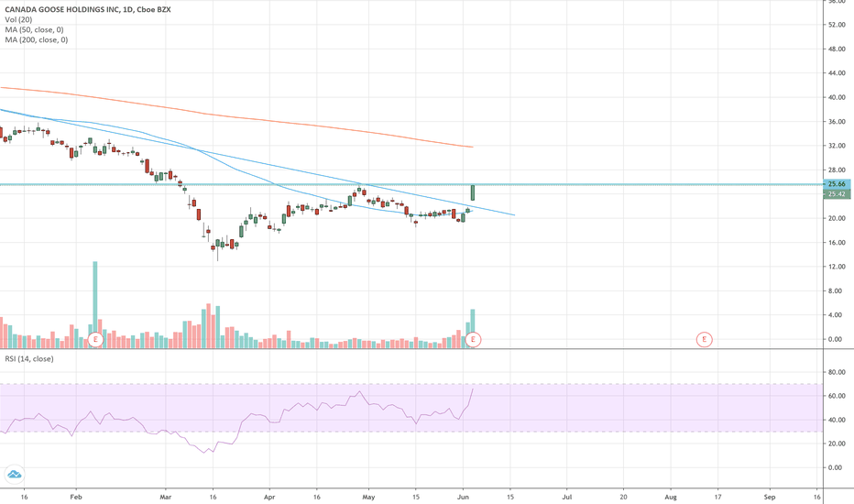Click the March low candle wick near 13
Image resolution: width=854 pixels, height=504 pixels.
coord(218,256)
